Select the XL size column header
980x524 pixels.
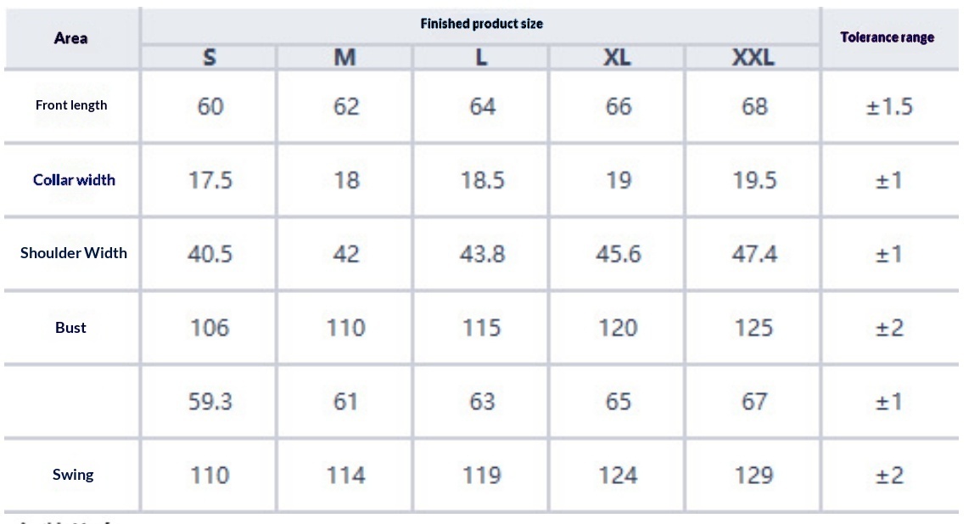point(617,58)
